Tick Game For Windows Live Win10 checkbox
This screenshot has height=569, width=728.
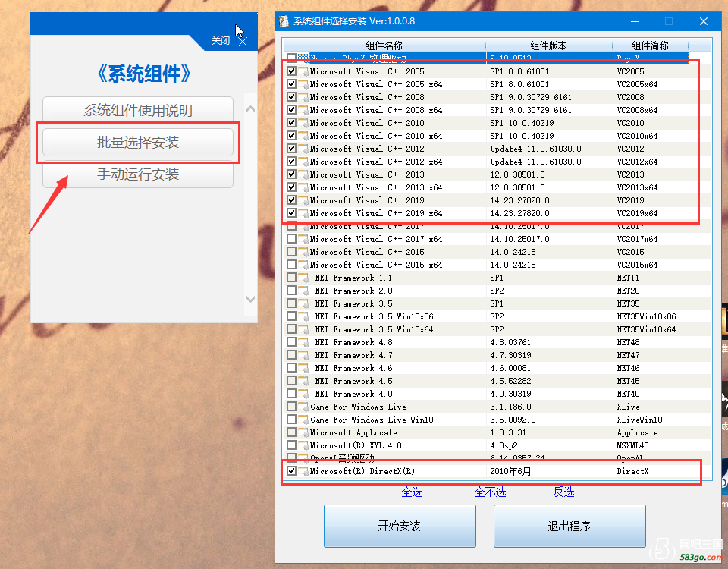(x=291, y=420)
